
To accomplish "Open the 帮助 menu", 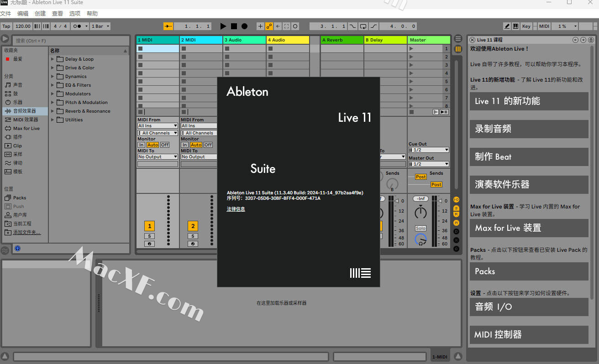I will coord(92,14).
